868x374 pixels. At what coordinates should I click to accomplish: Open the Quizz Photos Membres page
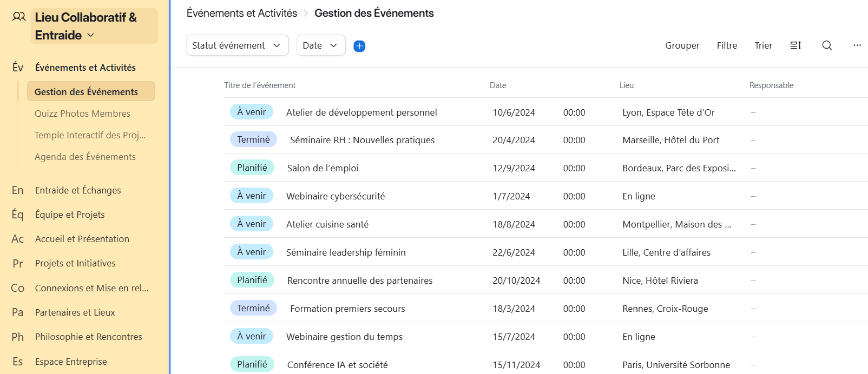pyautogui.click(x=82, y=113)
